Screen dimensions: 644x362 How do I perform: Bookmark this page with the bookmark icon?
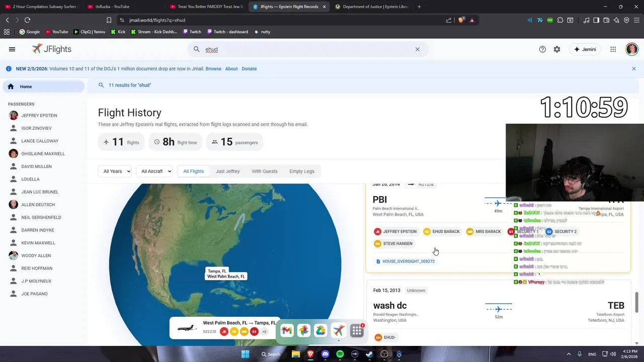109,20
